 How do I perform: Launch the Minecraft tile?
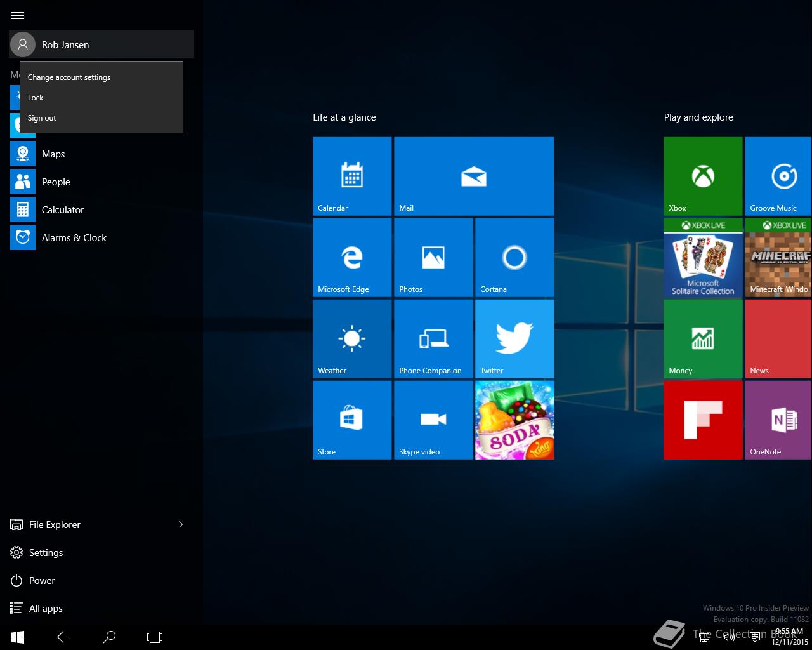coord(778,258)
